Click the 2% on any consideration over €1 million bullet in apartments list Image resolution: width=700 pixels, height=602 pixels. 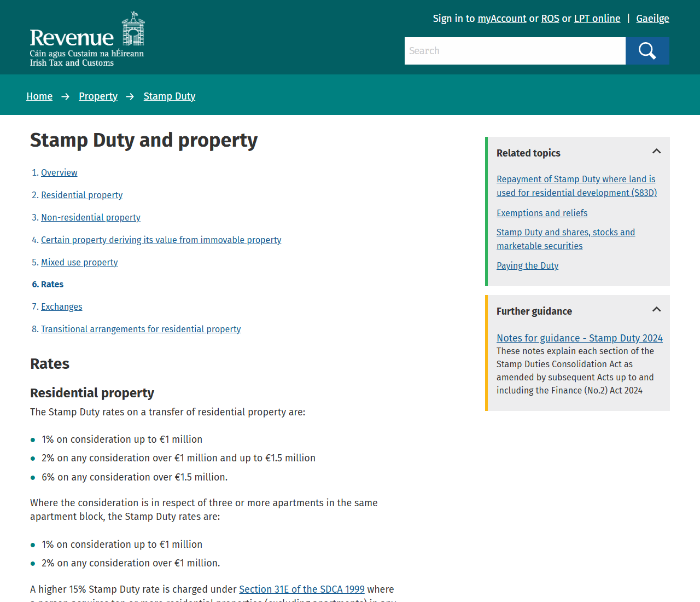click(131, 563)
